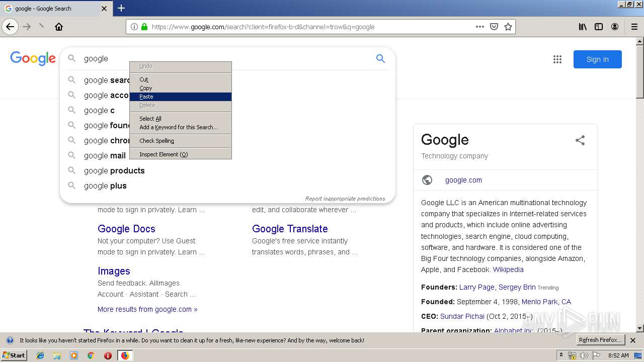Viewport: 644px width, 362px height.
Task: Select the Firefox taskbar button
Action: (x=125, y=355)
